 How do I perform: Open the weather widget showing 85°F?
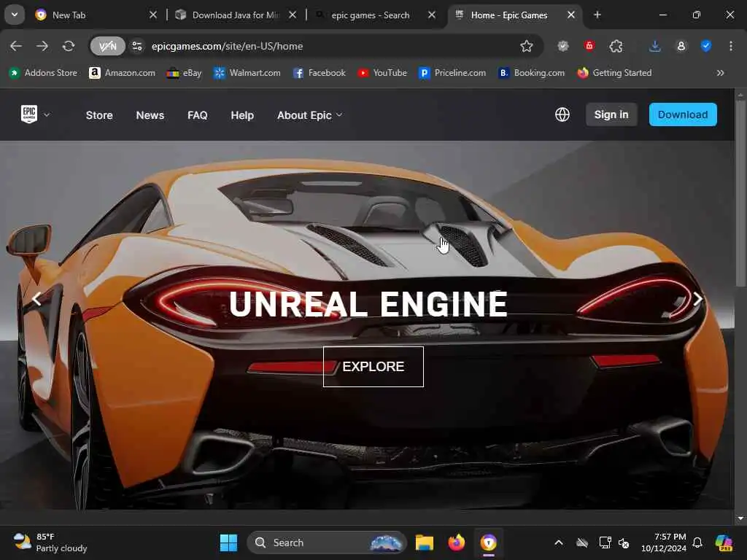(50, 542)
